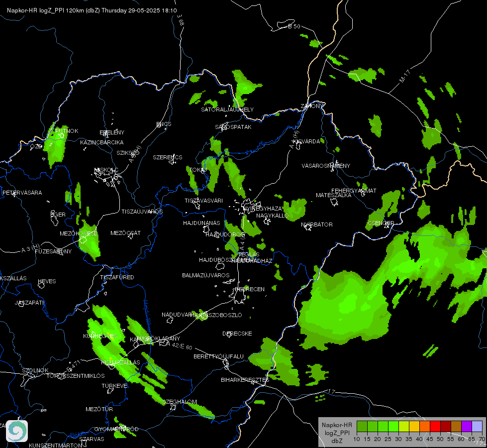Viewport: 487px width, 448px height.
Task: Click the SZERENCS town label
Action: pos(168,157)
